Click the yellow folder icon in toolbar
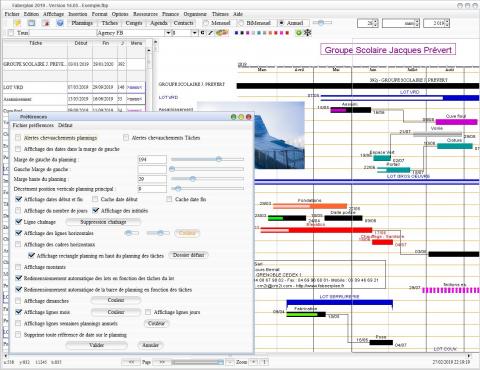The image size is (480, 370). pos(17,23)
